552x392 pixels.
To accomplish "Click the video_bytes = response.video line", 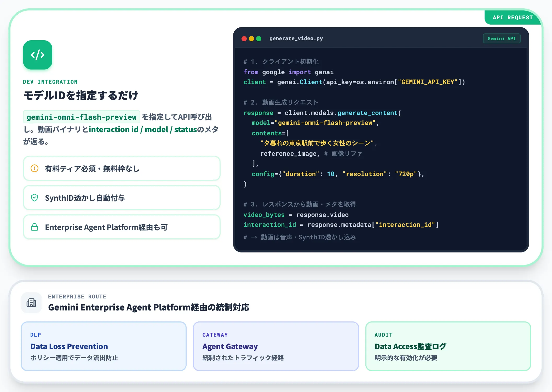I will click(x=296, y=215).
